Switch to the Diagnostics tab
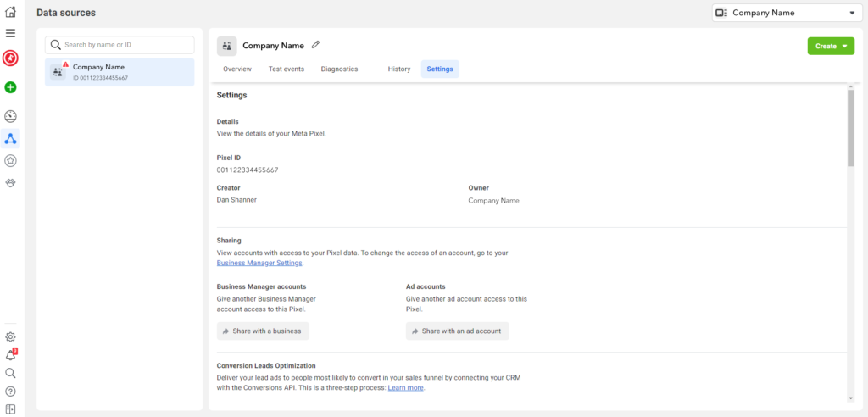Viewport: 868px width, 417px height. point(339,69)
